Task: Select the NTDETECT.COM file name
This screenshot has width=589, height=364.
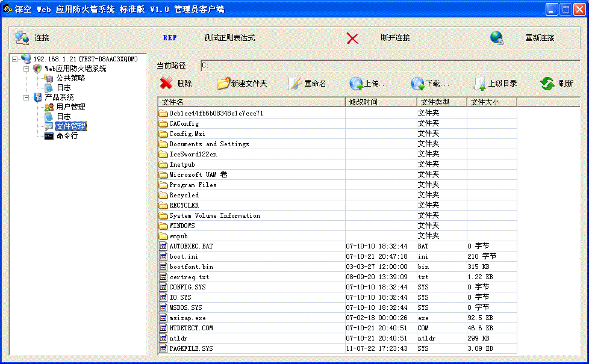Action: point(191,328)
